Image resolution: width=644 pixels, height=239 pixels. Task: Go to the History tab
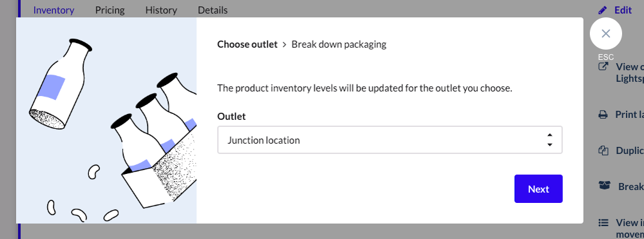161,10
